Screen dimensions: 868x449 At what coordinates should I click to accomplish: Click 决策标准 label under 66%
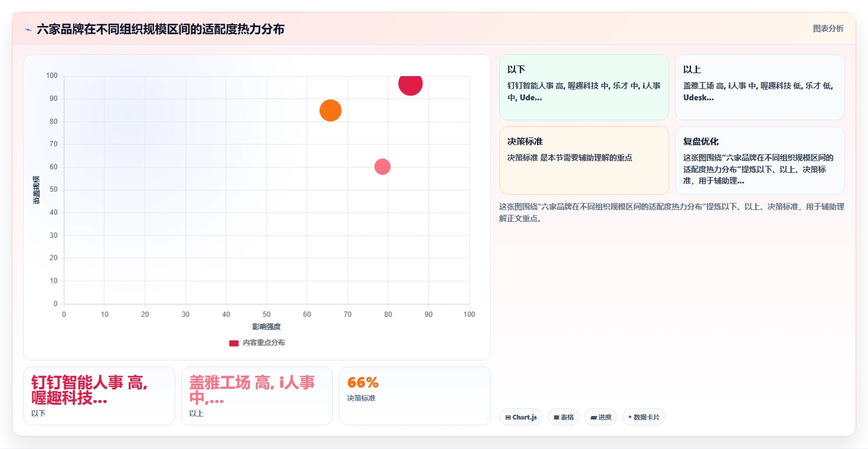coord(361,398)
